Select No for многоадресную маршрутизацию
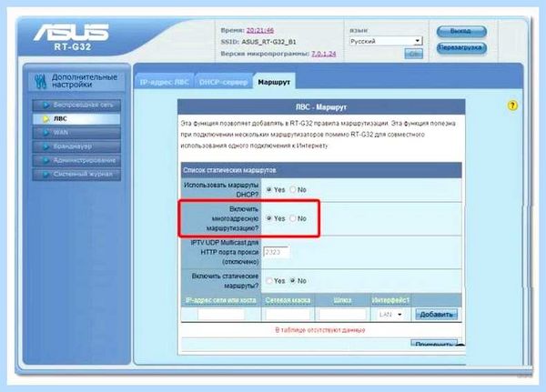The width and height of the screenshot is (546, 392). (x=292, y=218)
